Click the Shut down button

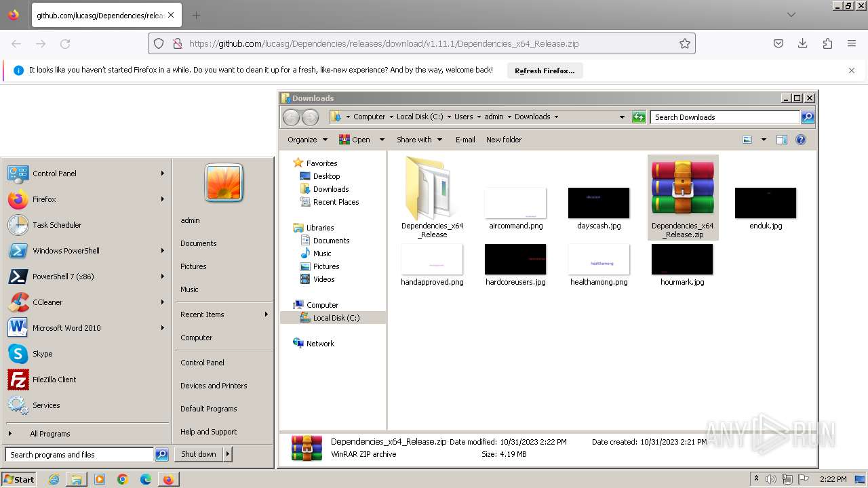199,454
